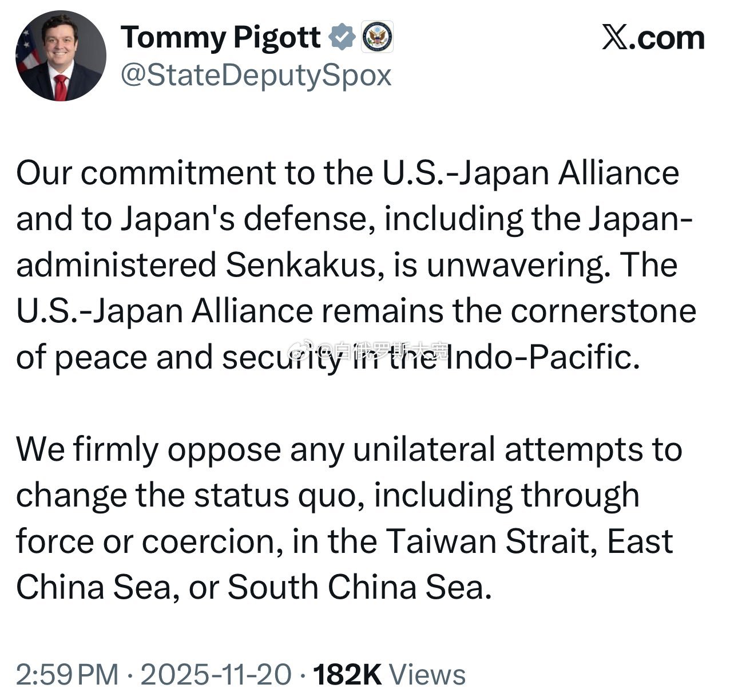Open the @StateDeputySpox handle link
The height and width of the screenshot is (700, 738).
click(256, 76)
